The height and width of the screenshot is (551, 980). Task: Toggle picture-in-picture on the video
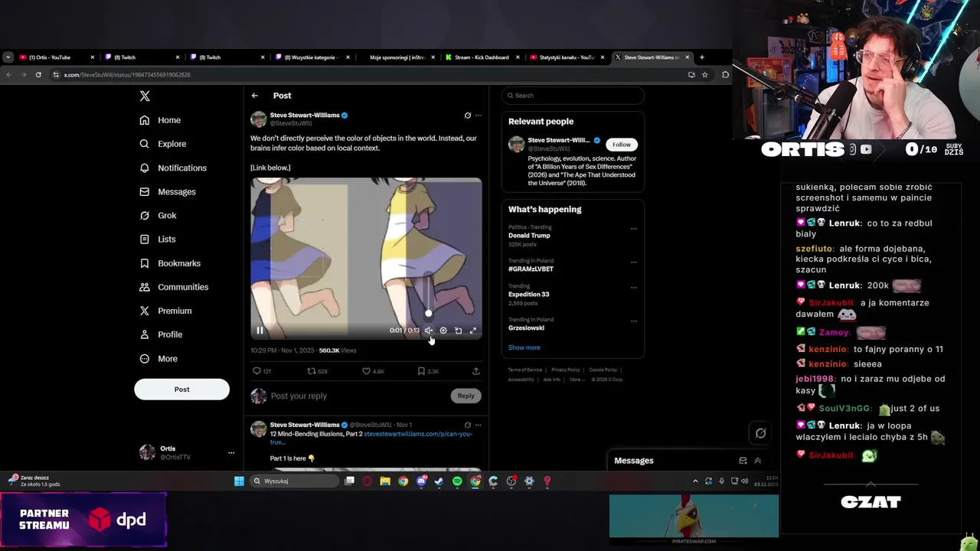click(x=458, y=331)
